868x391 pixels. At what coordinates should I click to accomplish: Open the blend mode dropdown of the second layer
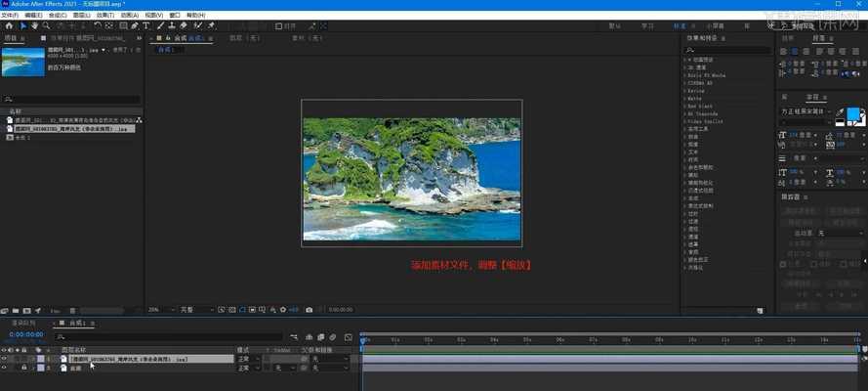249,368
